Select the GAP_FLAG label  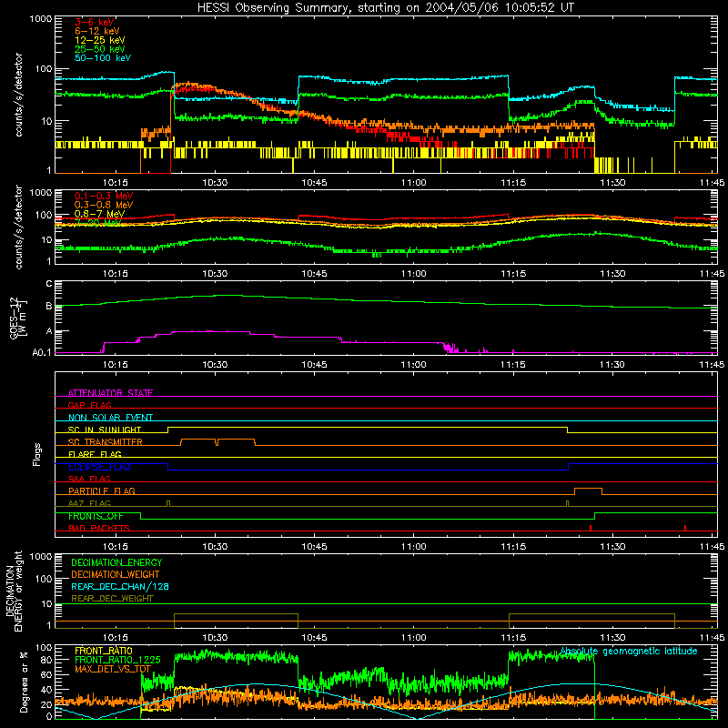pyautogui.click(x=89, y=405)
